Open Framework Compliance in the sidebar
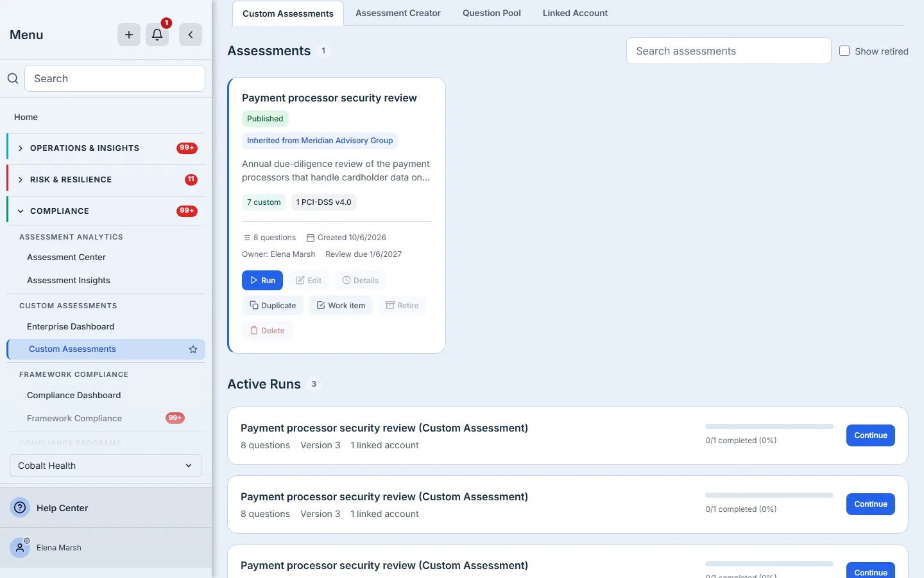Screen dimensions: 924x578 click(74, 418)
